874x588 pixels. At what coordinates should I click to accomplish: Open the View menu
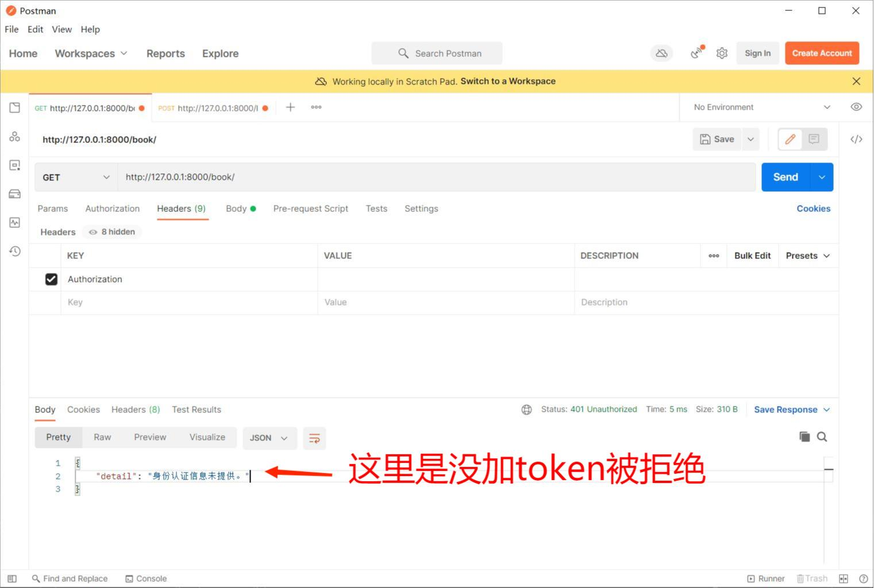coord(61,29)
